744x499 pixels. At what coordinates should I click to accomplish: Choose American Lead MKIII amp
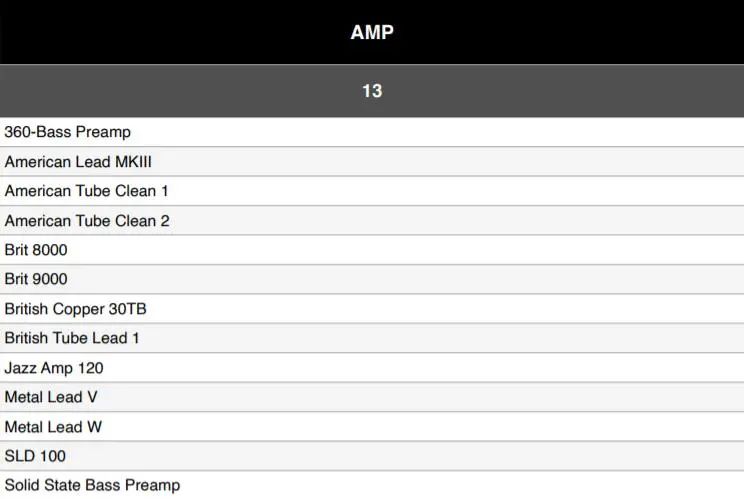point(372,162)
